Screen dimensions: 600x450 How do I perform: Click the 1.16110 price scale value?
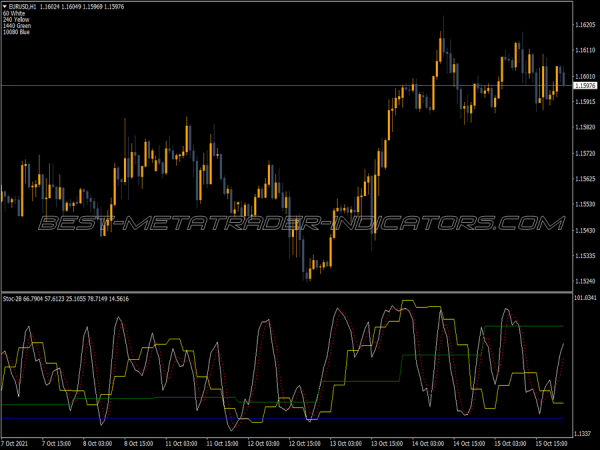pos(585,50)
